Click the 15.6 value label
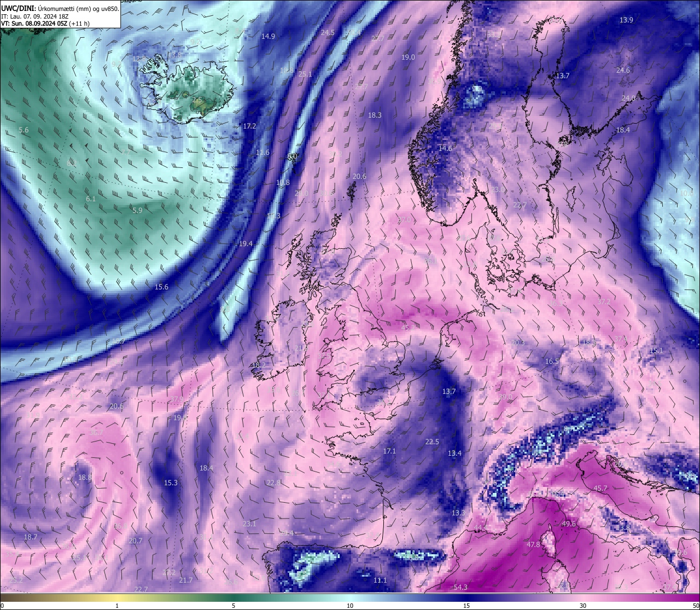Screen dimensions: 700x610 tap(161, 287)
